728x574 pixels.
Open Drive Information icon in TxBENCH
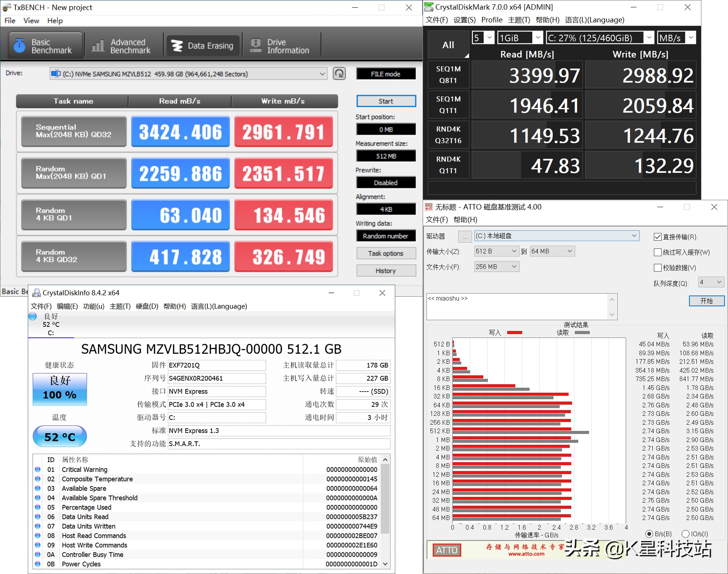pyautogui.click(x=256, y=46)
